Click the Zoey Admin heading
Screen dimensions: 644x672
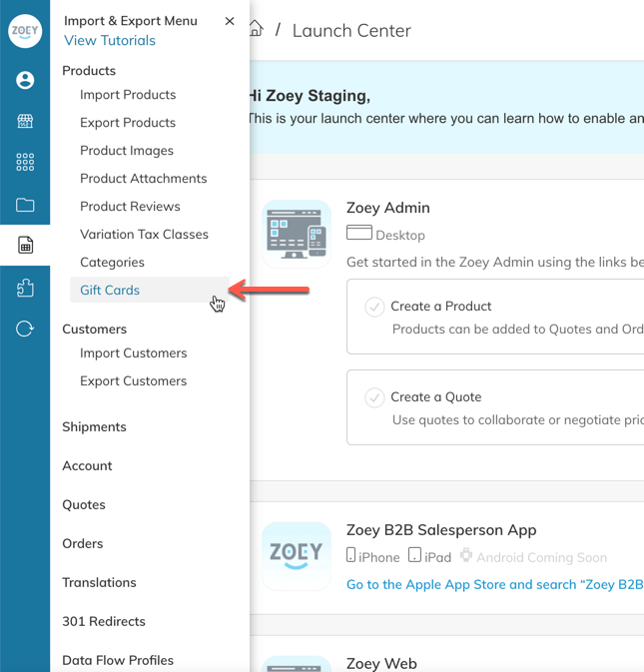pos(387,208)
